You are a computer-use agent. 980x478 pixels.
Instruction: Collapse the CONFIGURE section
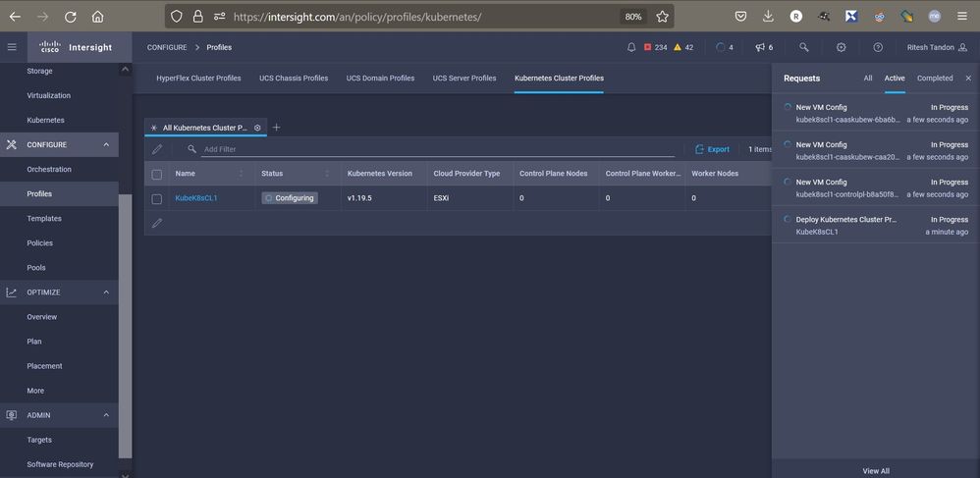tap(106, 144)
